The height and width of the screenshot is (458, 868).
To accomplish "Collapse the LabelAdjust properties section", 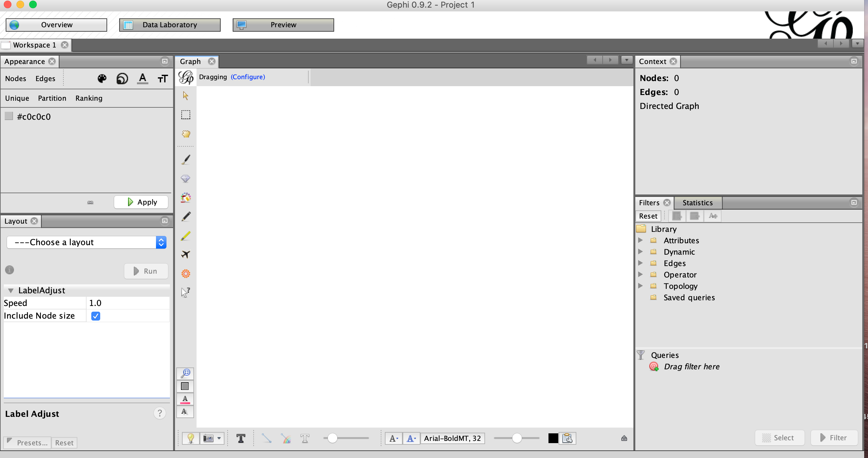I will click(x=11, y=290).
